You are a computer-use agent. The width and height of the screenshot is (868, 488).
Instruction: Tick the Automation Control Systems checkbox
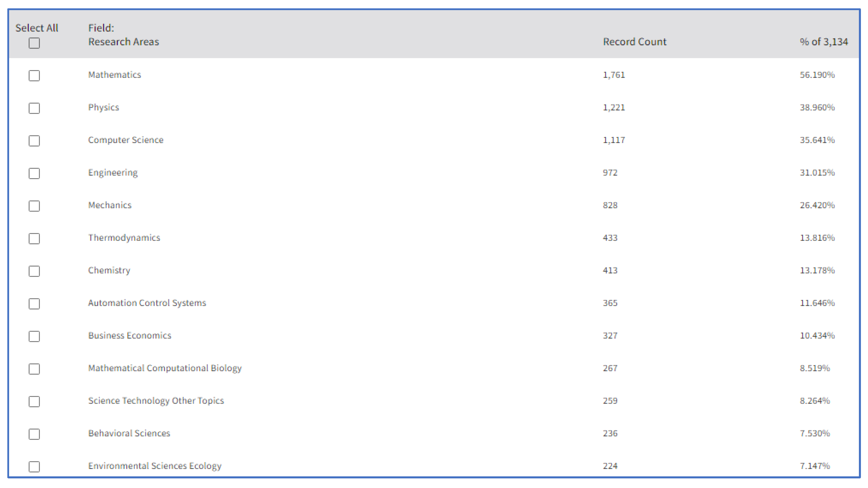click(x=34, y=304)
